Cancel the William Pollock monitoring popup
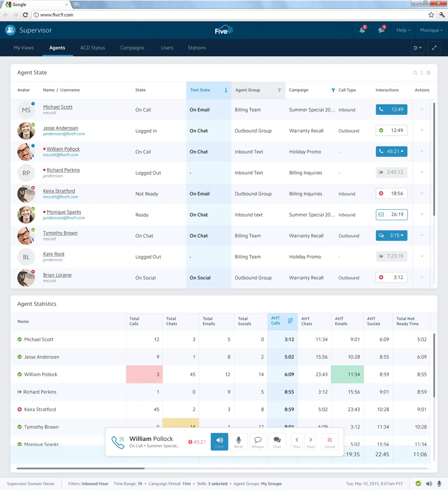Image resolution: width=448 pixels, height=490 pixels. coord(330,441)
